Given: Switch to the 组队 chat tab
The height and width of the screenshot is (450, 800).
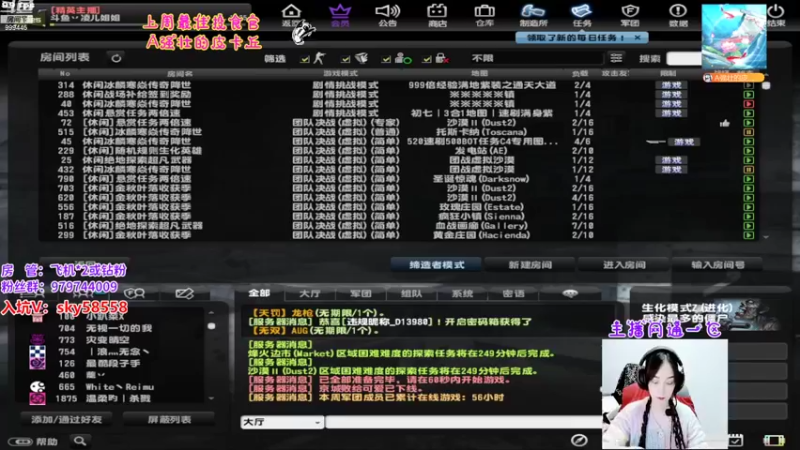Looking at the screenshot, I should [411, 294].
